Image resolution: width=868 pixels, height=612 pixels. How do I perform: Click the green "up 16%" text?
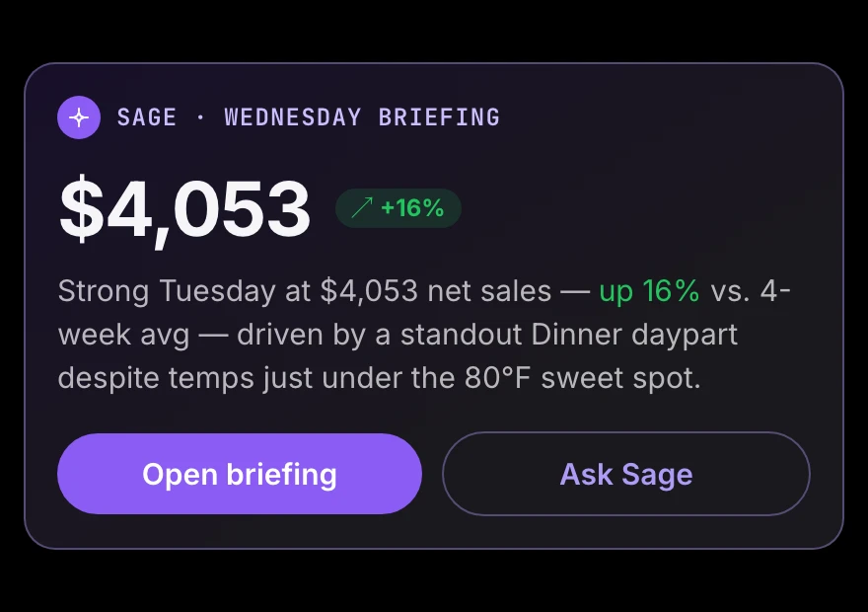649,291
